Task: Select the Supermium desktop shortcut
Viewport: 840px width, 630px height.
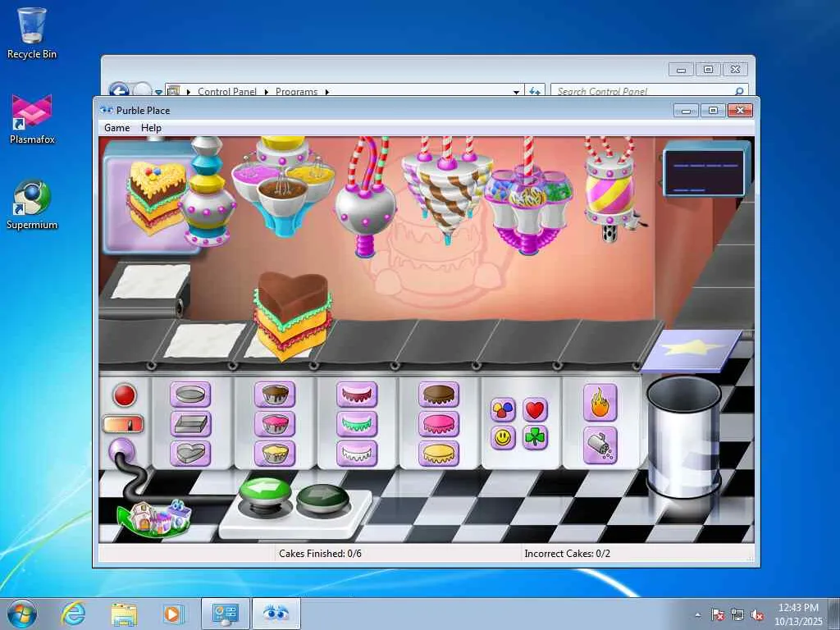Action: (32, 205)
